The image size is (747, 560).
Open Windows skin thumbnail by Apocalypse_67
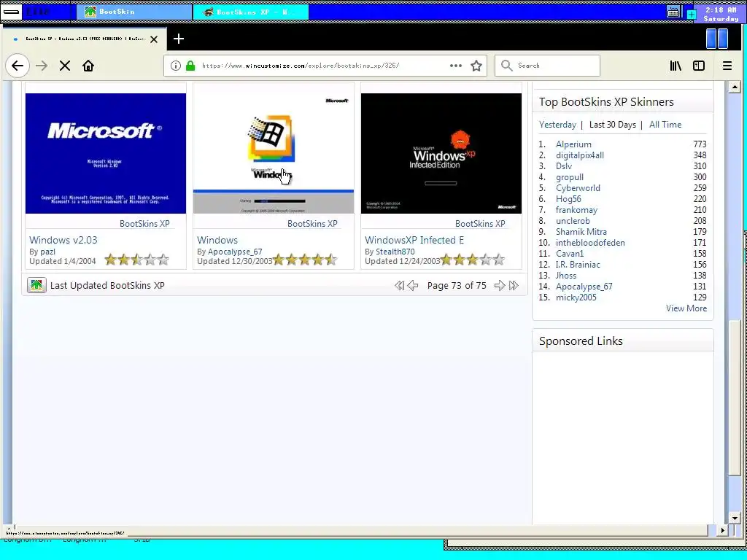pos(274,153)
